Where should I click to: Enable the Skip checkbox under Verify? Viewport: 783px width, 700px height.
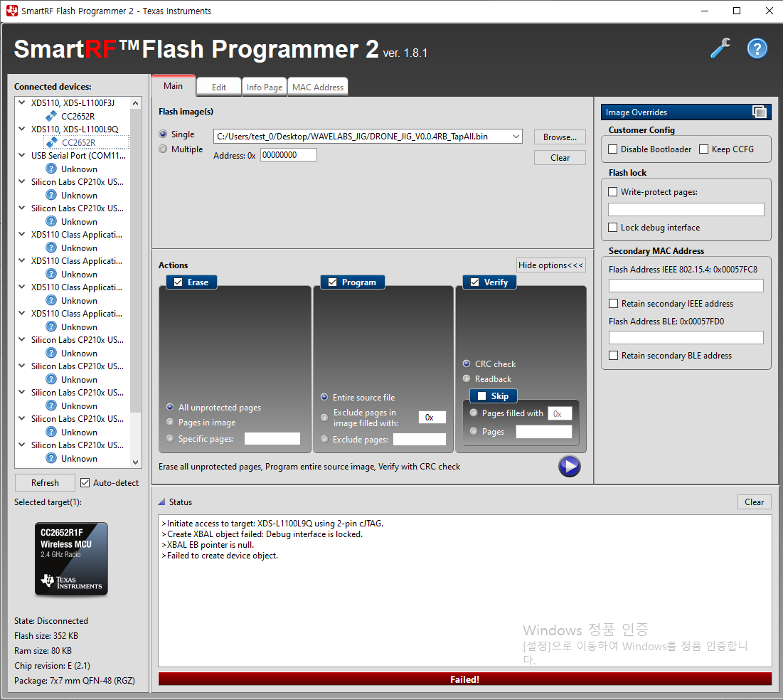click(482, 396)
